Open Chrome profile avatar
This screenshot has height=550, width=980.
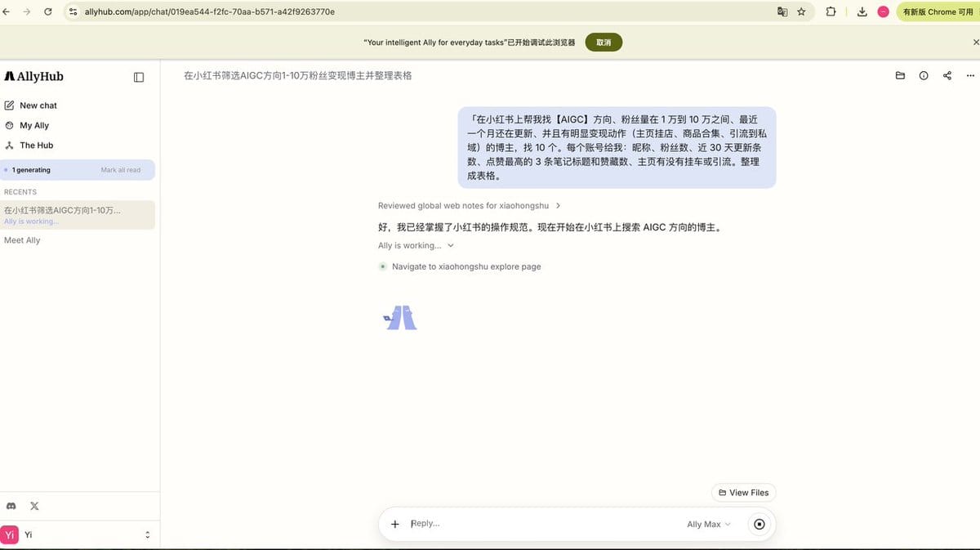tap(883, 12)
